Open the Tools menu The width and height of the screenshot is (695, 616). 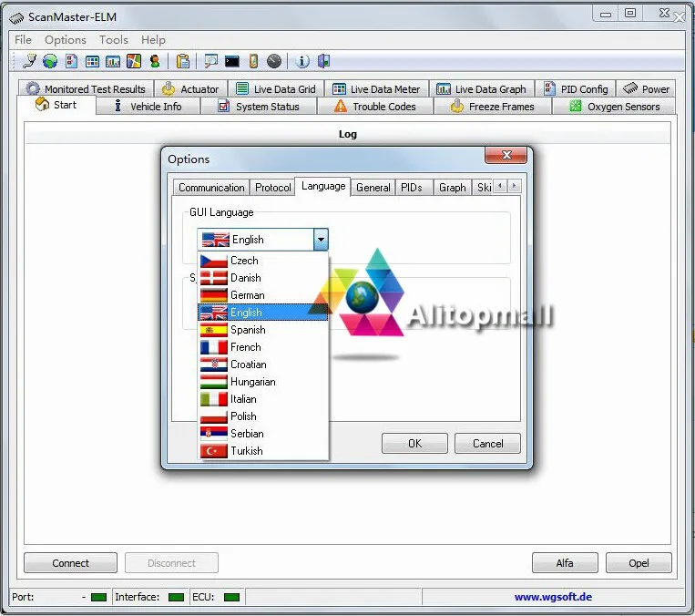[x=114, y=40]
